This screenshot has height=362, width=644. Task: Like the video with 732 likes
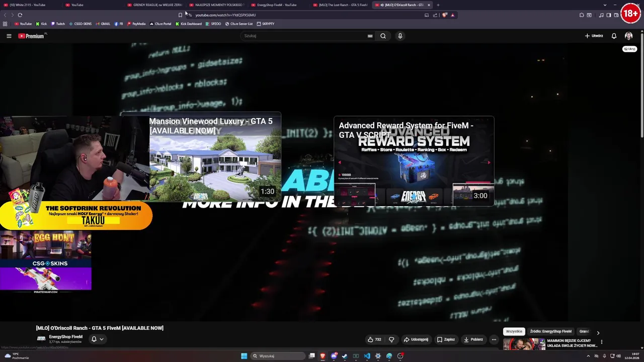pyautogui.click(x=374, y=339)
